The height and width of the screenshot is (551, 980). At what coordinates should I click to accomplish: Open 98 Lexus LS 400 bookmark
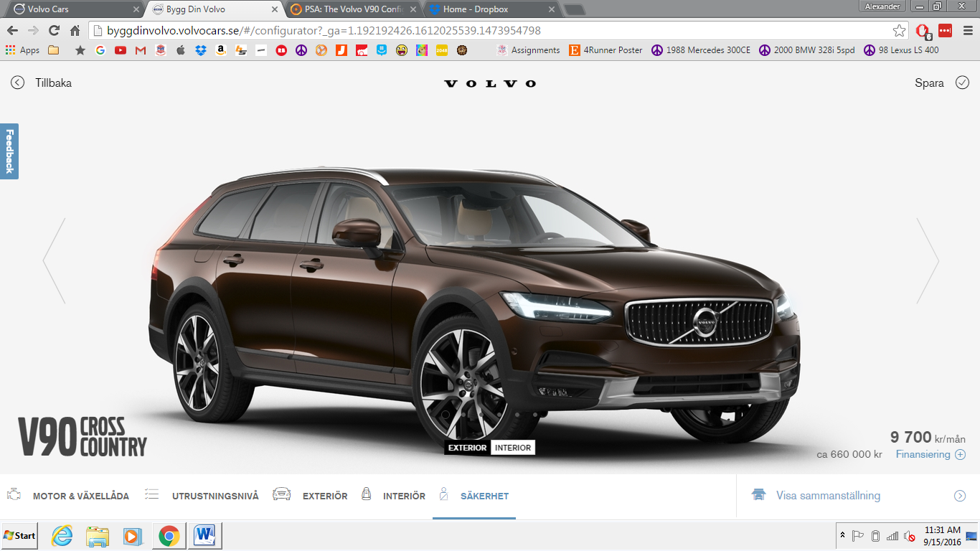(901, 50)
